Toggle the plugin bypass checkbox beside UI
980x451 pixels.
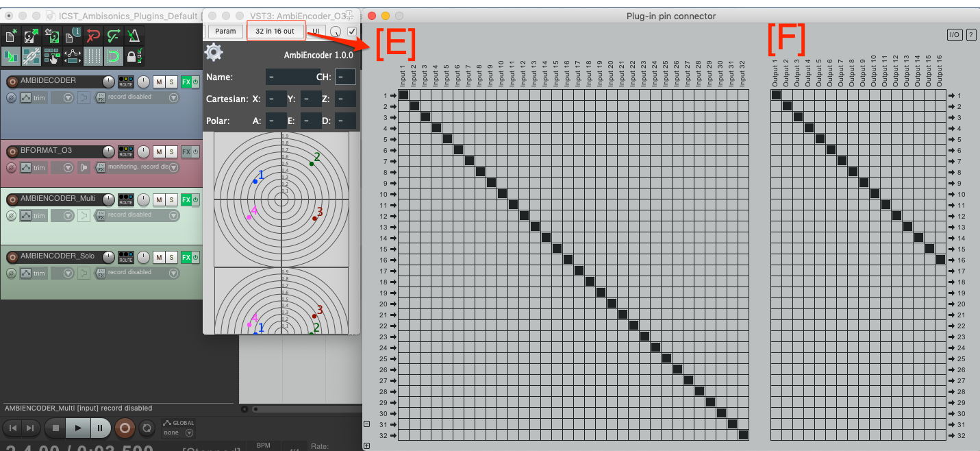(352, 32)
